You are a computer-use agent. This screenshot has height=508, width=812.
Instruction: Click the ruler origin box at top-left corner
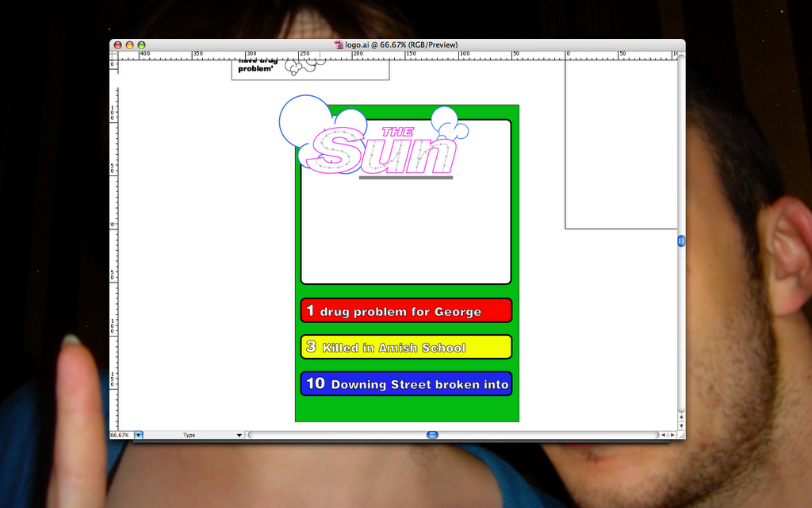pyautogui.click(x=113, y=56)
